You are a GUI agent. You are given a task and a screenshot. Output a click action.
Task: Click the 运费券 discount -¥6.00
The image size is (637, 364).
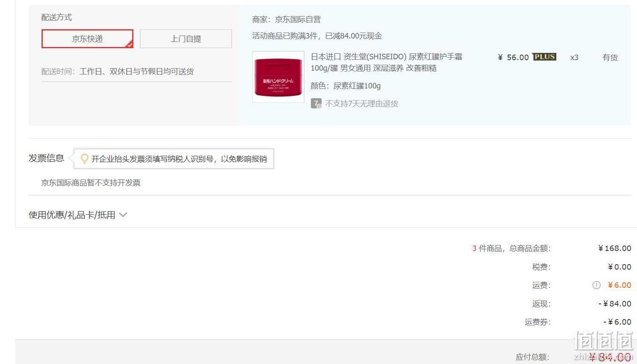[x=617, y=322]
